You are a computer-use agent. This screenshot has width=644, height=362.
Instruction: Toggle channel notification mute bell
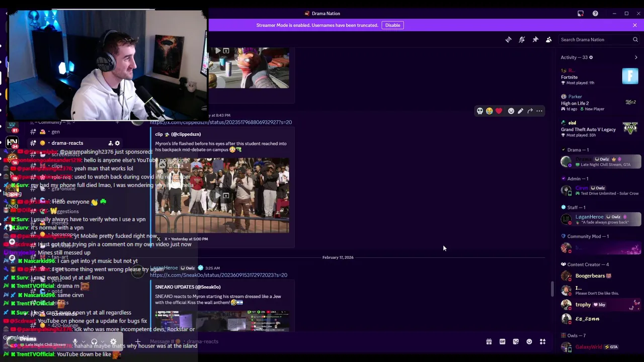pyautogui.click(x=522, y=40)
